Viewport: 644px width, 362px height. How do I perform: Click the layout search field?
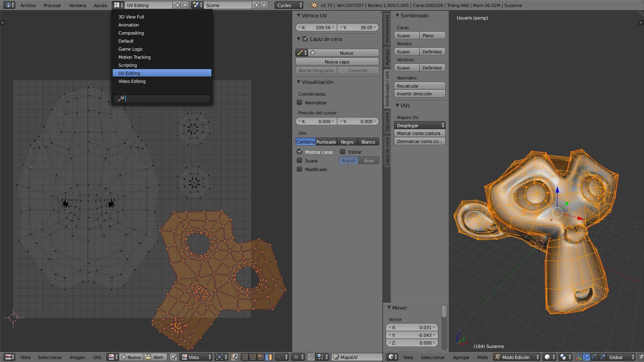click(162, 98)
